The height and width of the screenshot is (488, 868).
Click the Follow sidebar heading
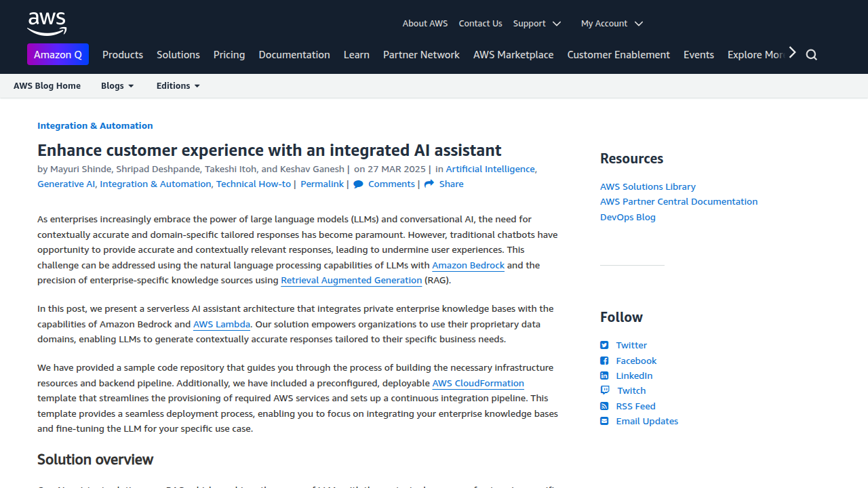[621, 317]
